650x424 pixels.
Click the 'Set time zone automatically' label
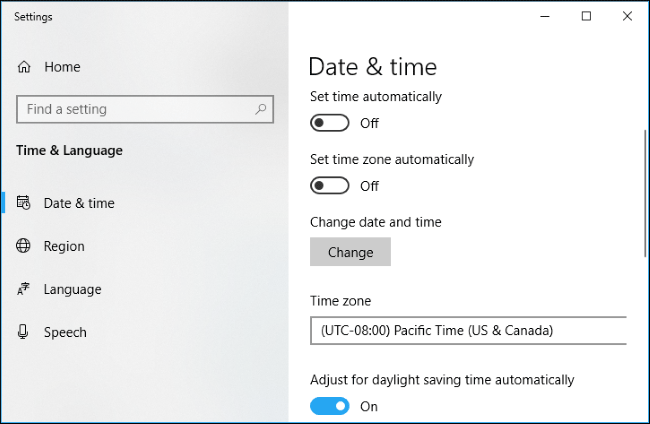point(392,160)
